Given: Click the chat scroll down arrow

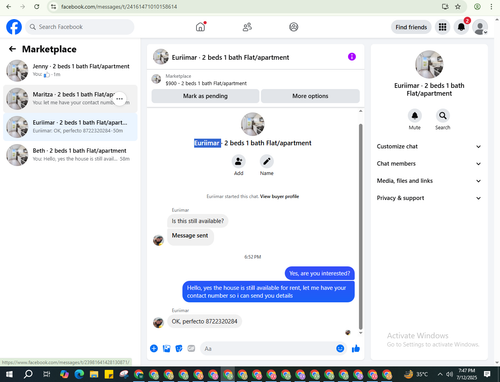Looking at the screenshot, I should (360, 333).
